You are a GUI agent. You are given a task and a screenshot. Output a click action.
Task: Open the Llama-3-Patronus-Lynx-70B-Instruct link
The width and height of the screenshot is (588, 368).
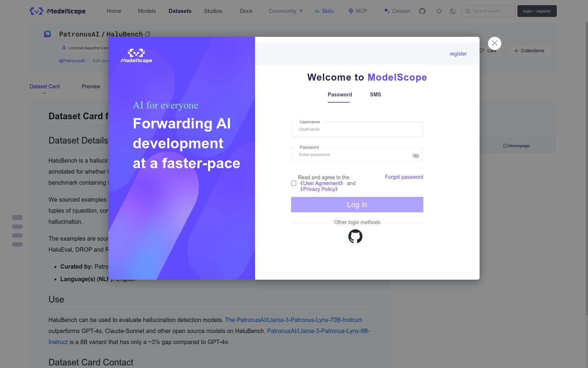pyautogui.click(x=293, y=320)
